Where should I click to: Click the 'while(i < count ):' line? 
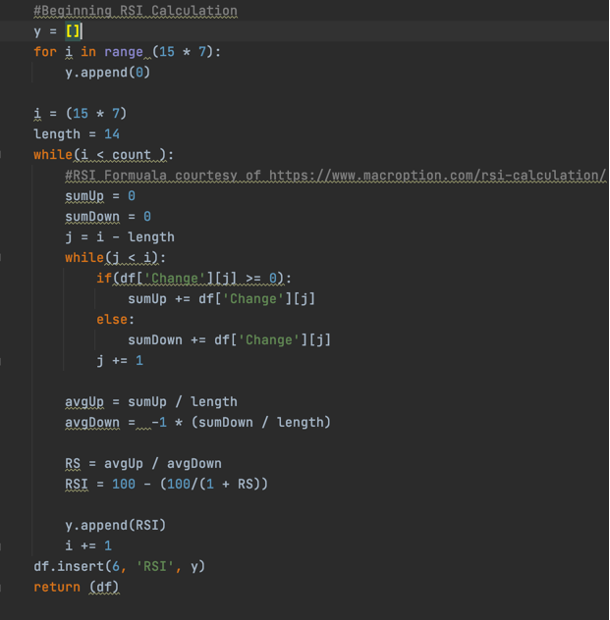click(103, 155)
